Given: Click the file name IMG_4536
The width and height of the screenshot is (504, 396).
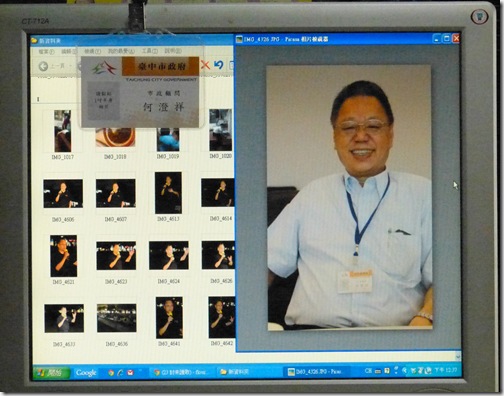Looking at the screenshot, I should pyautogui.click(x=117, y=344).
